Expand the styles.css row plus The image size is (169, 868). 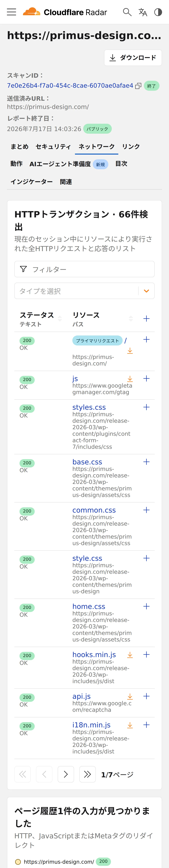coord(146,407)
